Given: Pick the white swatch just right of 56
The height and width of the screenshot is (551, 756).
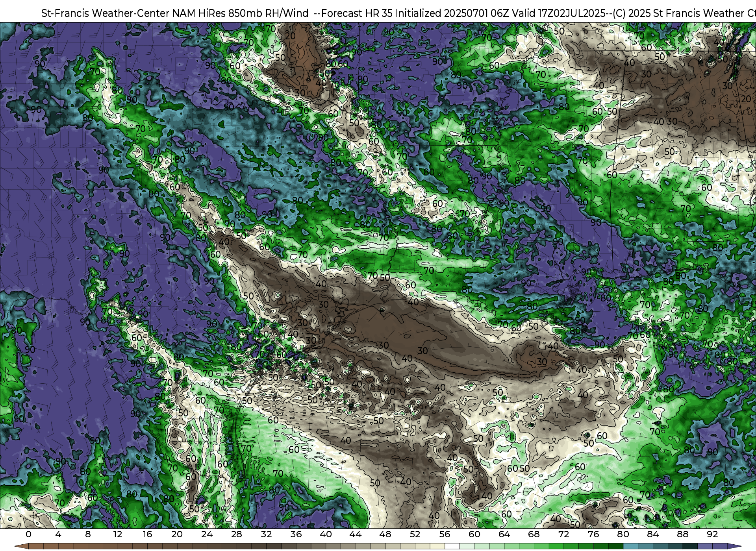Looking at the screenshot, I should [452, 546].
